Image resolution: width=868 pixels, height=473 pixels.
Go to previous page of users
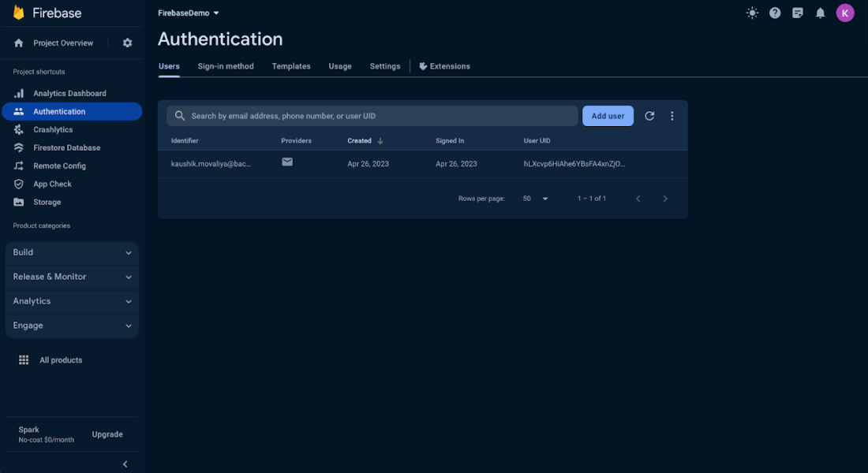[638, 198]
